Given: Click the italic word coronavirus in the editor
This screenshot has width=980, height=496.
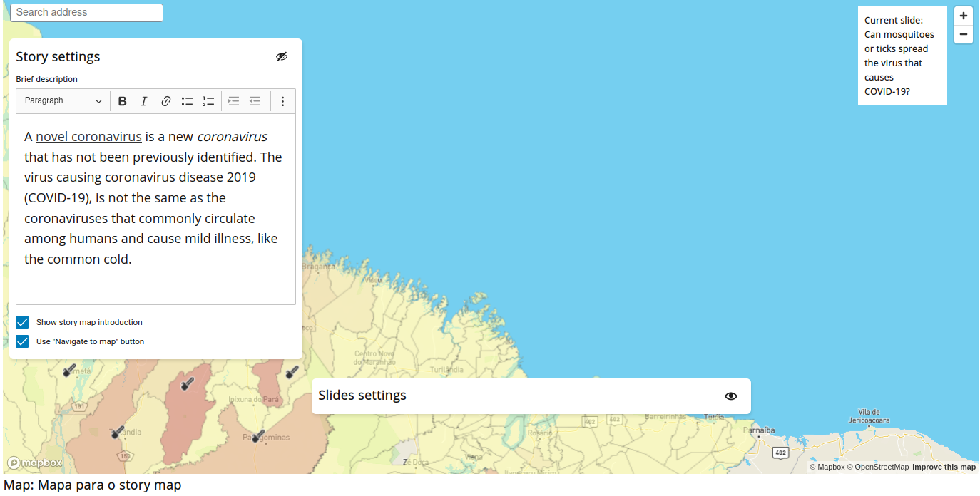Looking at the screenshot, I should (x=232, y=136).
